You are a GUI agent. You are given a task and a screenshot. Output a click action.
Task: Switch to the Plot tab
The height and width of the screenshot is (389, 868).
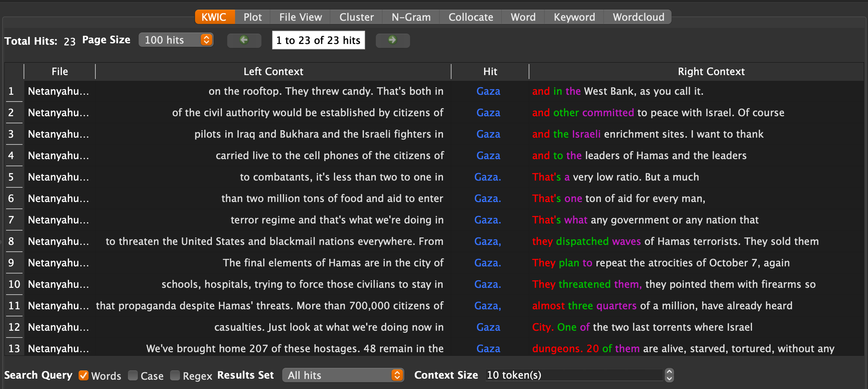point(253,17)
